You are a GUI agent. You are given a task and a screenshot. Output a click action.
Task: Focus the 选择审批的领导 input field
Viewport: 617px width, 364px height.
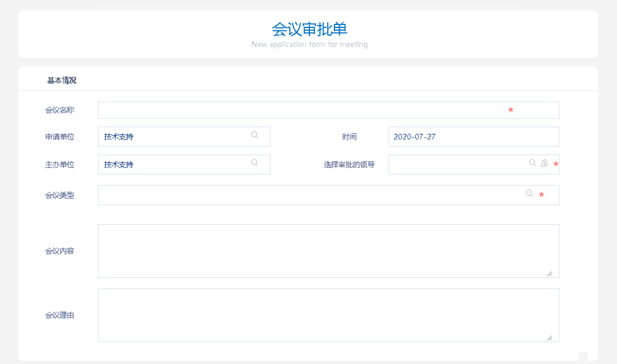[x=474, y=165]
